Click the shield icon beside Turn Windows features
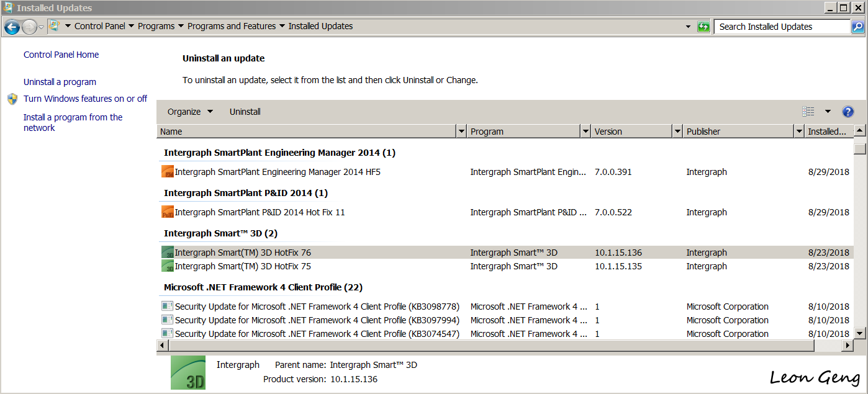 (12, 99)
